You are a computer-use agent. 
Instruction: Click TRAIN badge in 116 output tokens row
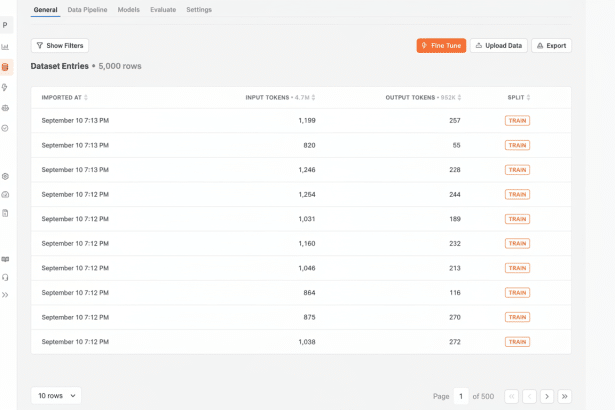[517, 293]
